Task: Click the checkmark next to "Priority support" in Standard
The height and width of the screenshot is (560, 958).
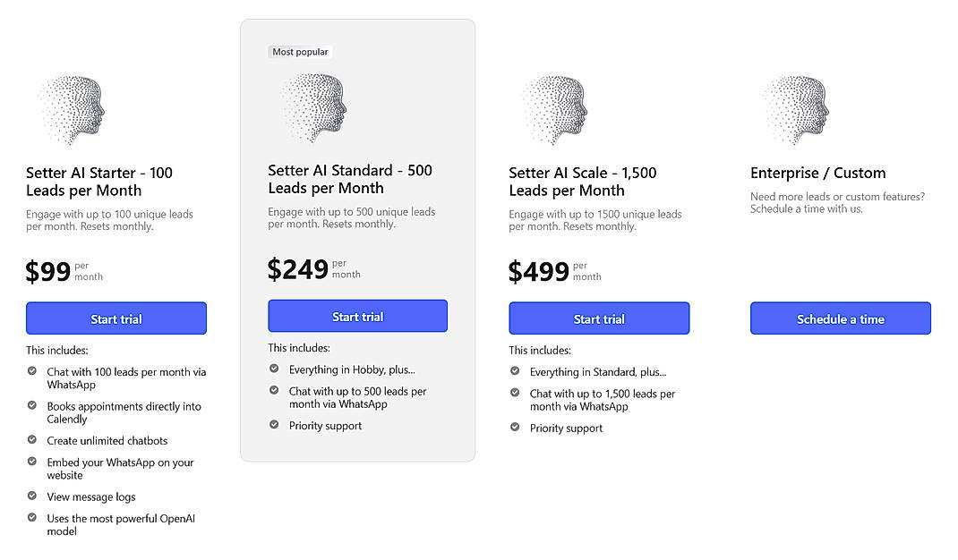Action: click(x=273, y=425)
